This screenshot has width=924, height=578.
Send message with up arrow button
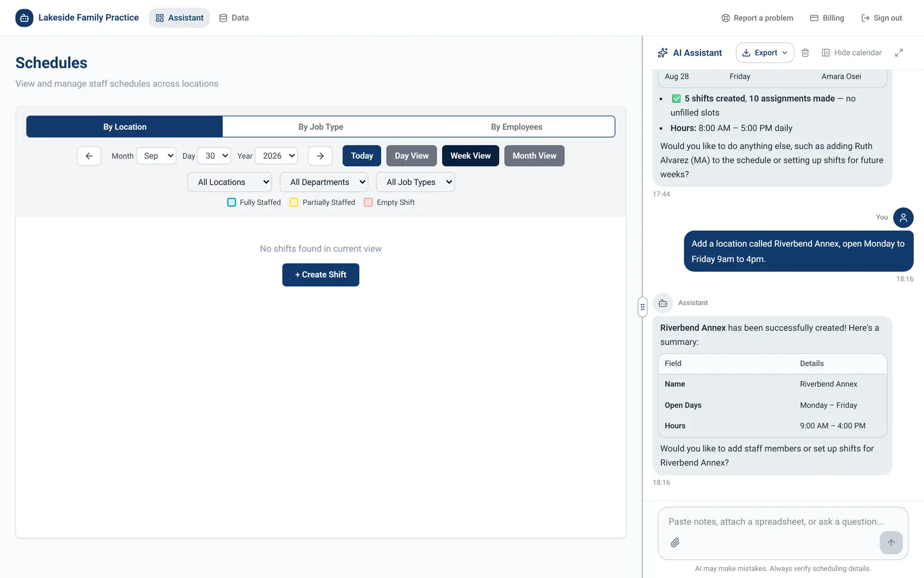(891, 543)
